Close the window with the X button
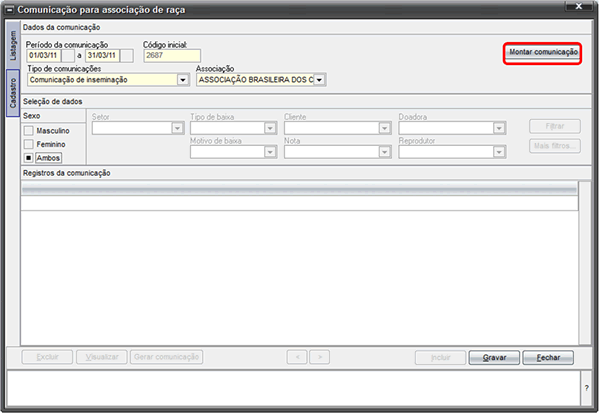 tap(579, 6)
